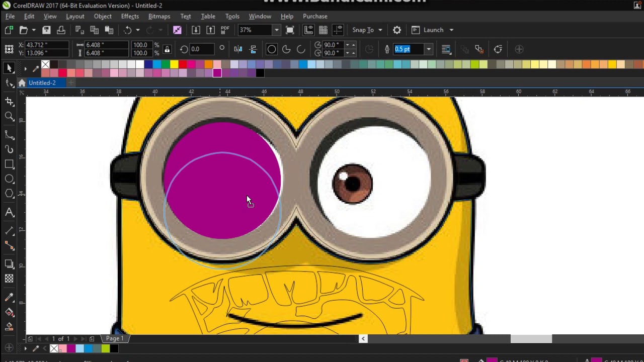
Task: Select the Drop Shadow tool
Action: click(9, 264)
